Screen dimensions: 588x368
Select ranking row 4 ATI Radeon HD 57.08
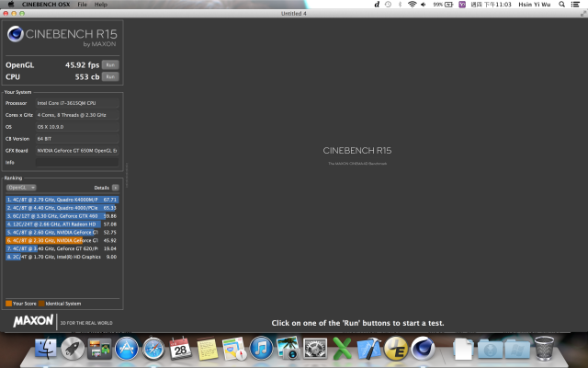pyautogui.click(x=62, y=224)
